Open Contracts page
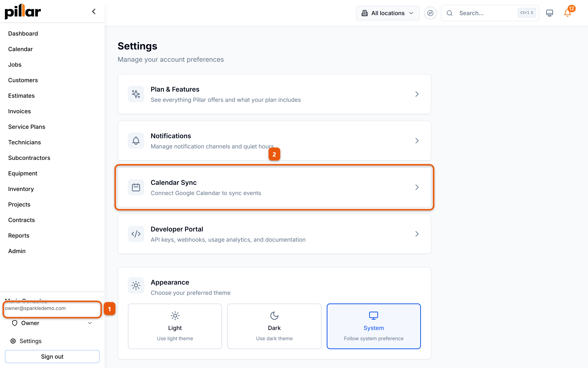This screenshot has width=588, height=368. (x=21, y=220)
